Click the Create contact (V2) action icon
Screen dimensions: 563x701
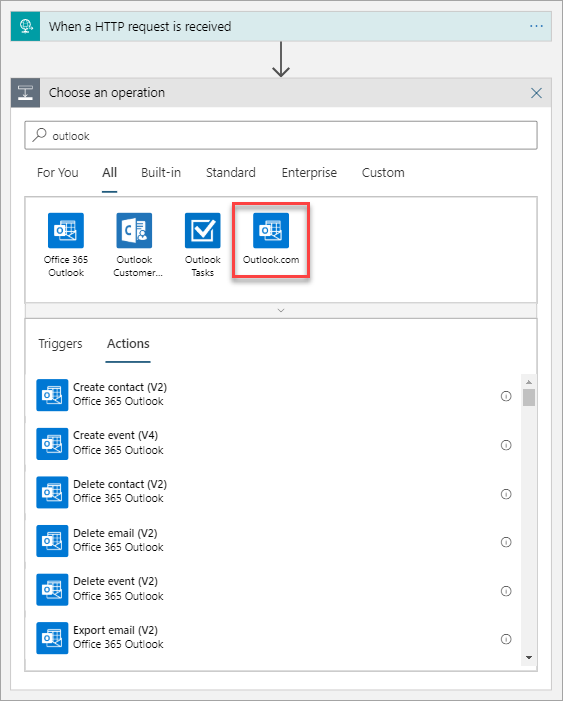[52, 395]
